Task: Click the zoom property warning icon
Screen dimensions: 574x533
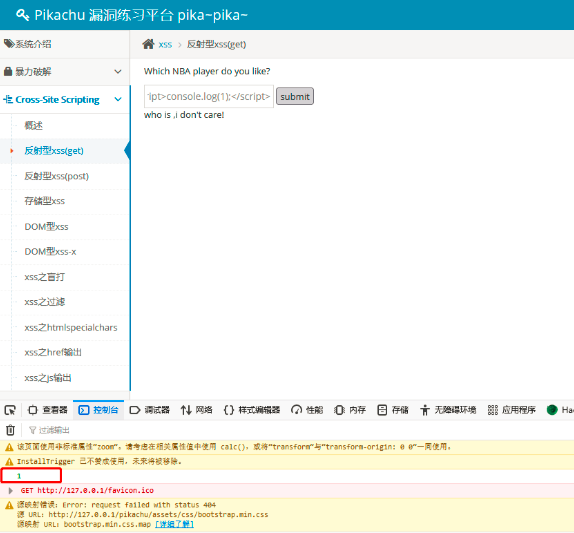Action: pyautogui.click(x=9, y=447)
